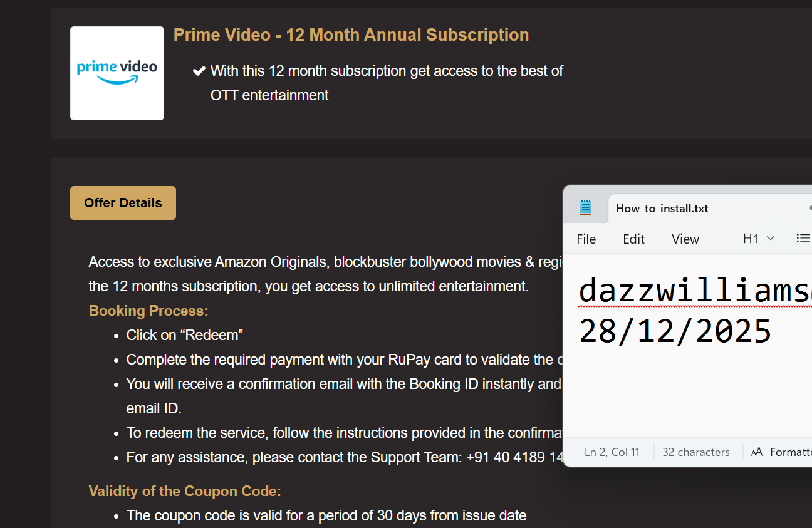
Task: Click the prime video logo thumbnail
Action: pos(117,73)
